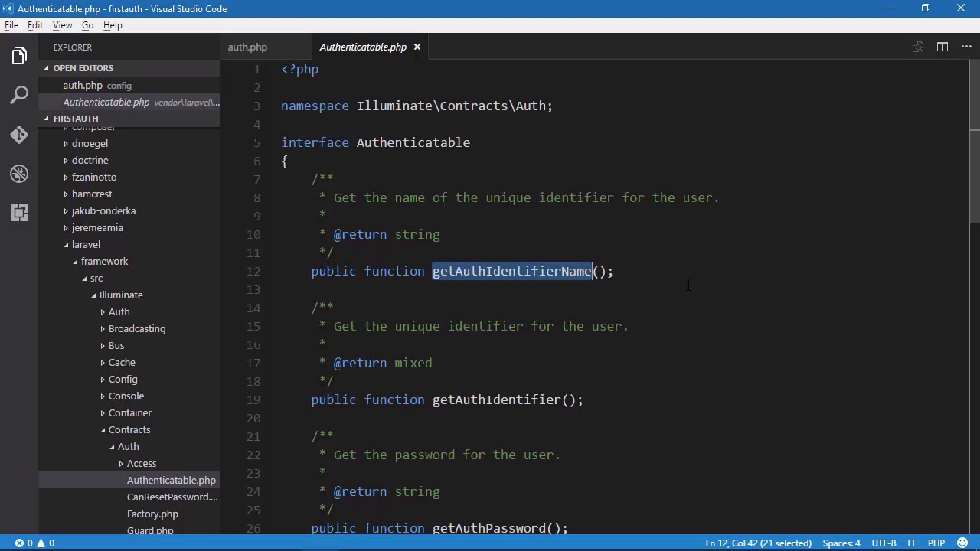
Task: Switch to the auth.php tab
Action: [x=247, y=47]
